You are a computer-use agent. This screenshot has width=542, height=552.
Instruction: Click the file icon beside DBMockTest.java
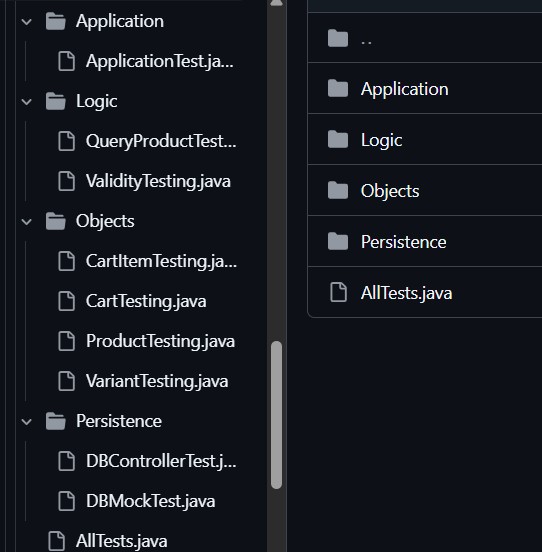pyautogui.click(x=67, y=501)
